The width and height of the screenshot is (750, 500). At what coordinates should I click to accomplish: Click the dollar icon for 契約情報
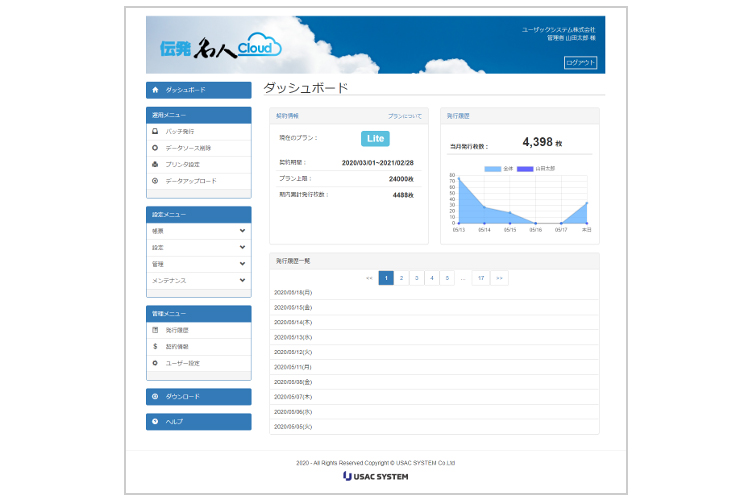(x=155, y=346)
